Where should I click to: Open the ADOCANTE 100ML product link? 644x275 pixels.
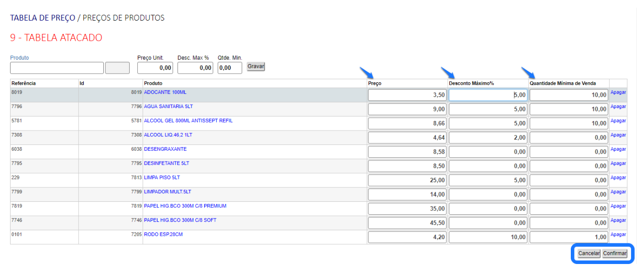coord(165,92)
